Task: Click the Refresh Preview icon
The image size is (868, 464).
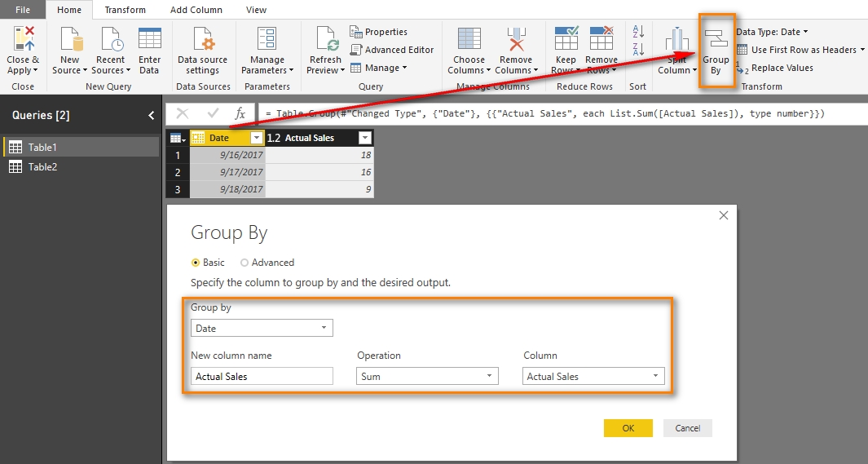Action: pos(327,39)
